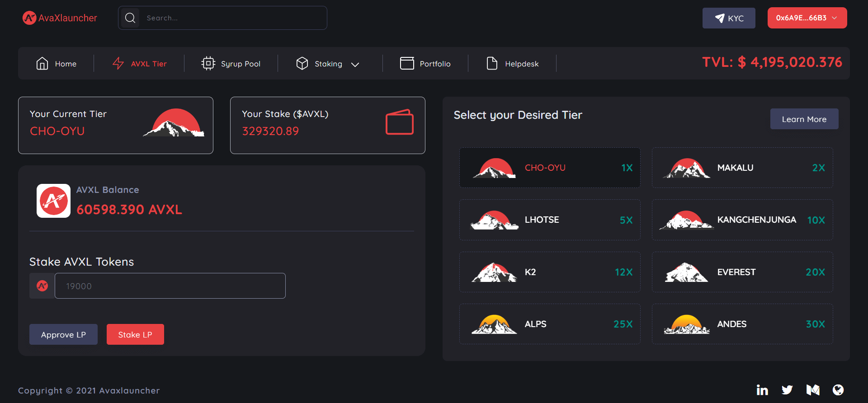
Task: Click the Learn More button
Action: (x=804, y=119)
